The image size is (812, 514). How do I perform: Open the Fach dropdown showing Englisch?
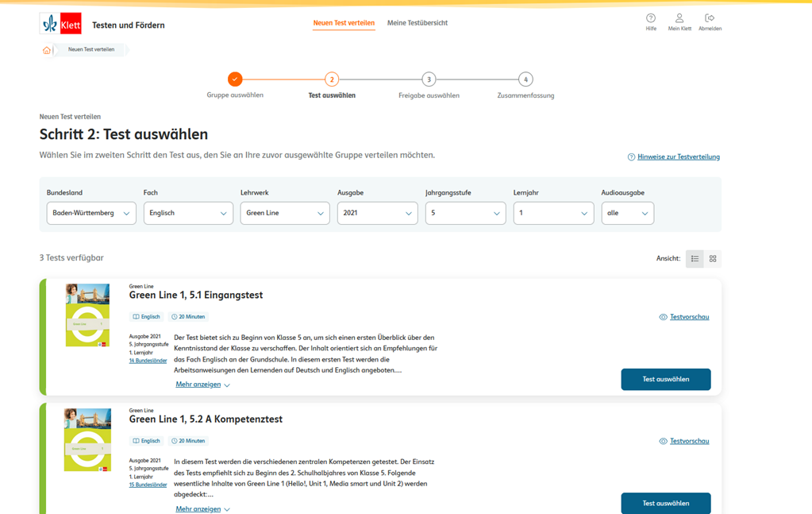pyautogui.click(x=188, y=213)
